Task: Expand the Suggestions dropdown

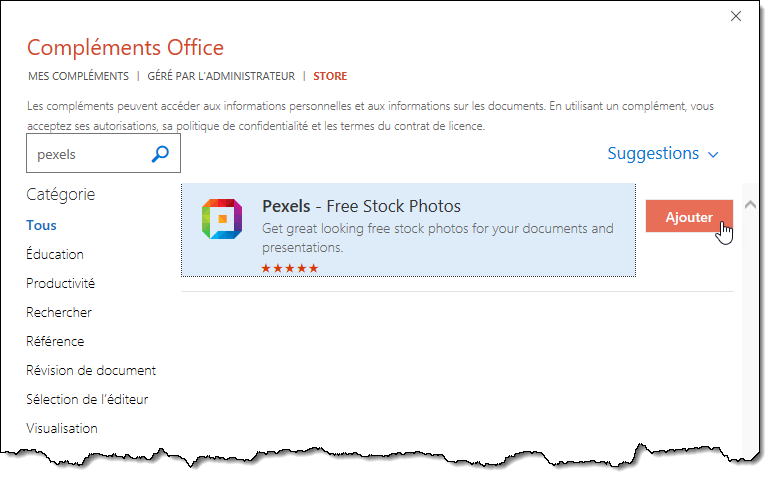Action: coord(663,154)
